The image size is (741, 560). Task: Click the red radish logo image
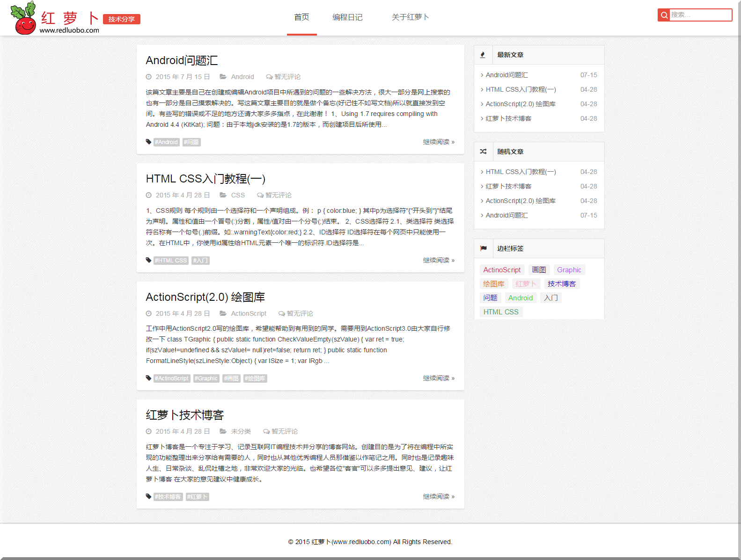pyautogui.click(x=23, y=18)
